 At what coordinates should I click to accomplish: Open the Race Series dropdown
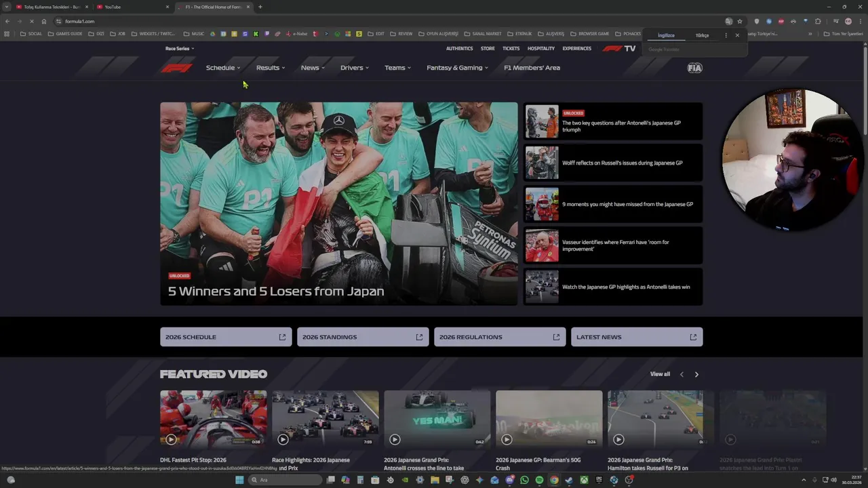pos(180,49)
